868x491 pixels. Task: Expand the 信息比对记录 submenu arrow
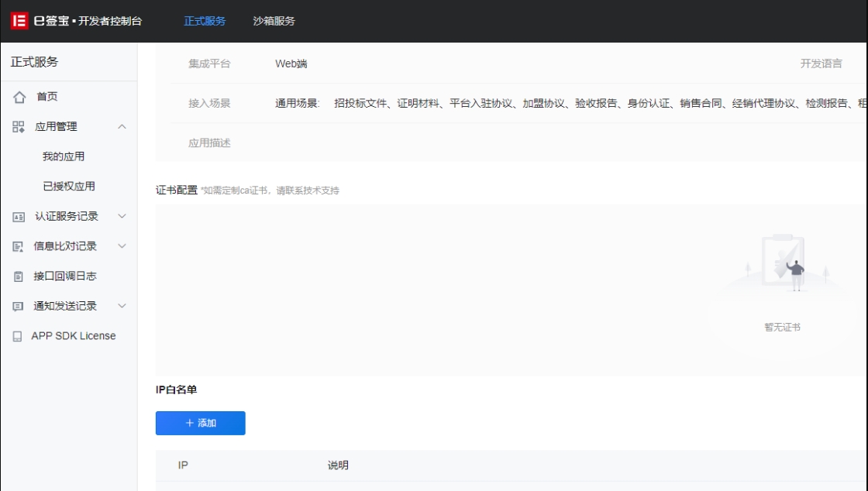(x=122, y=246)
